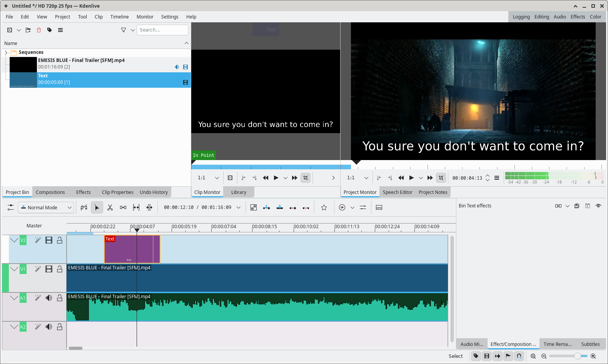The image size is (608, 364).
Task: Click the delete clip trash icon
Action: coord(39,30)
